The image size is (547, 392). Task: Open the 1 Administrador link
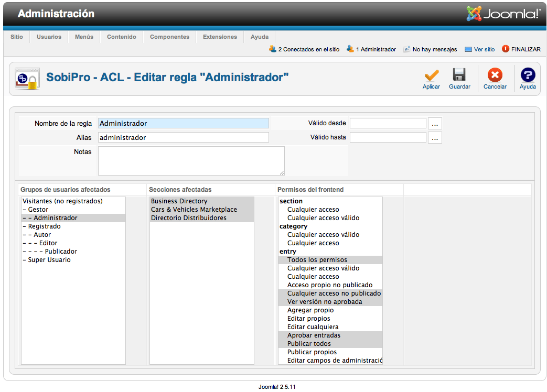tap(376, 49)
